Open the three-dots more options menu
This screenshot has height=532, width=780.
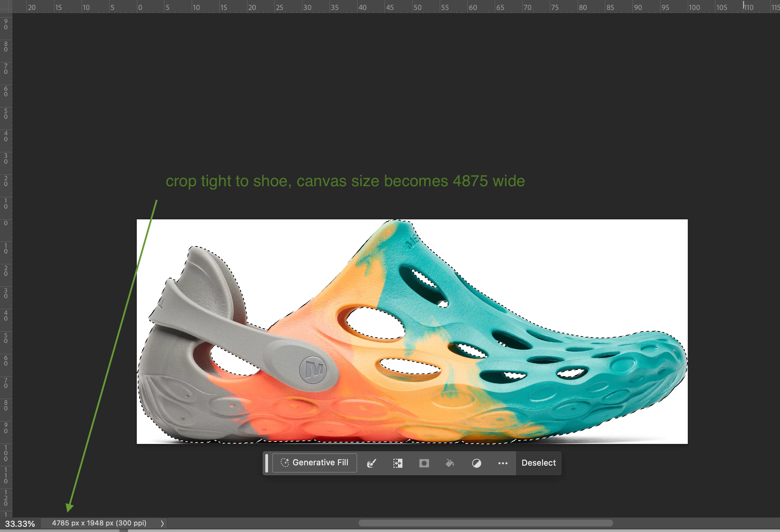pyautogui.click(x=503, y=463)
